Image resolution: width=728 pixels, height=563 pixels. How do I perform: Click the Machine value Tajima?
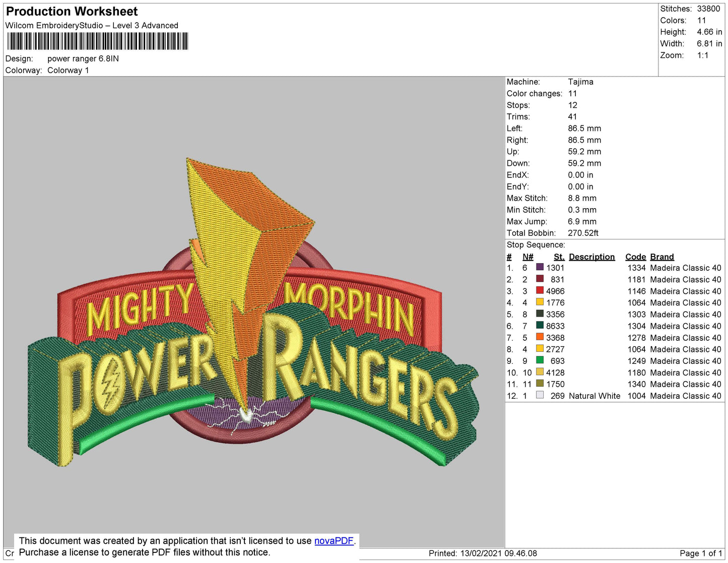click(580, 82)
